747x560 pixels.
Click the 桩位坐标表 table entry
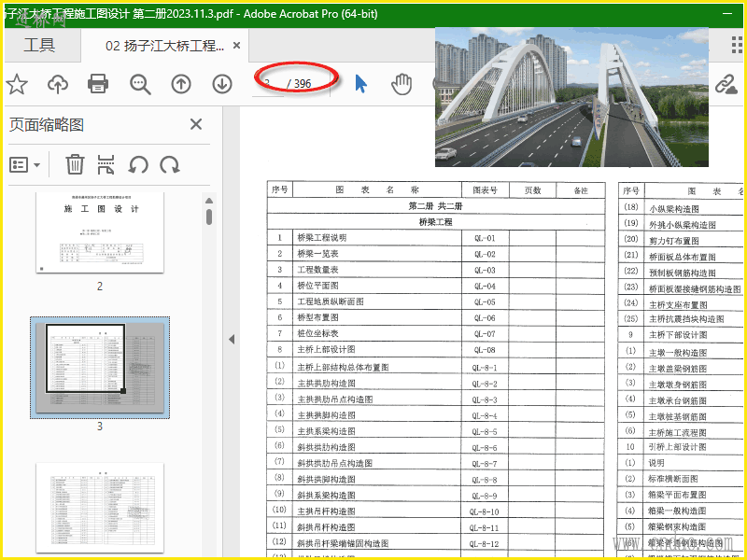click(317, 333)
